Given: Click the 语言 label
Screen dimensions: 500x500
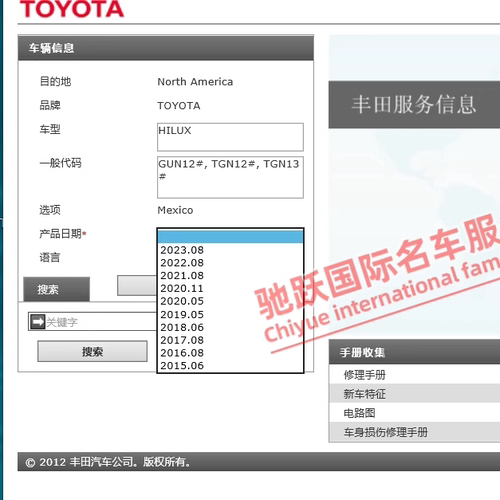Looking at the screenshot, I should pos(50,257).
